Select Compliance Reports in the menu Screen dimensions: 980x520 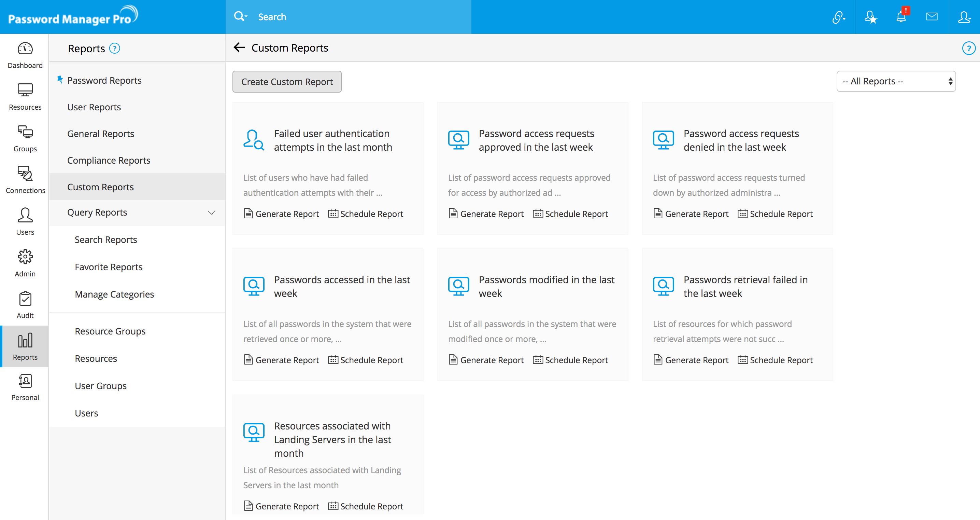(x=109, y=160)
